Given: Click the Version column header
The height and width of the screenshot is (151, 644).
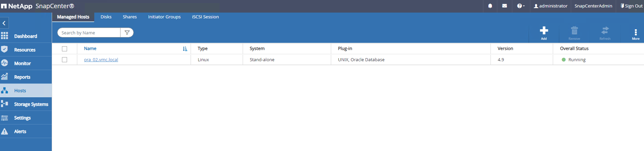Looking at the screenshot, I should (505, 49).
